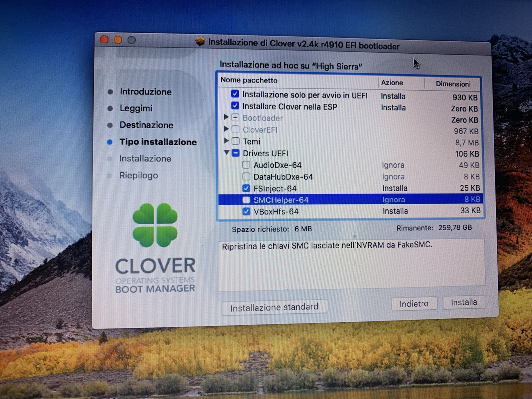
Task: Select the Installazione step in sidebar
Action: [x=145, y=158]
